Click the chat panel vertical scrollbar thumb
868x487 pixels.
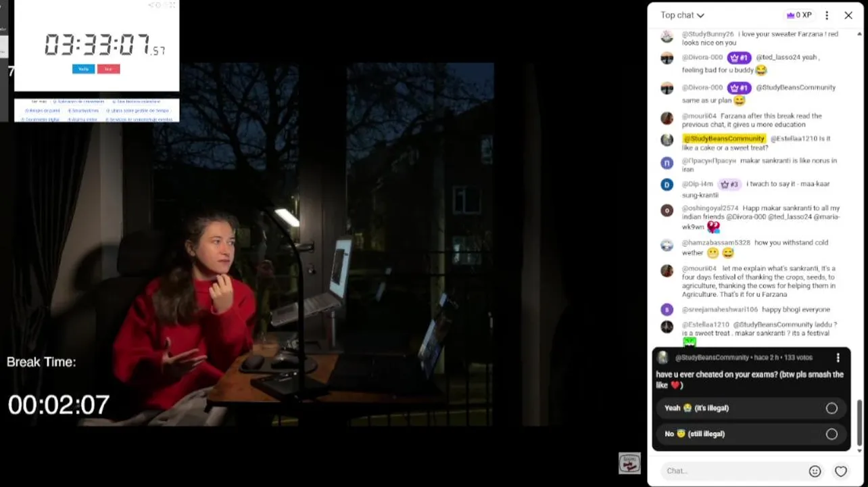click(860, 422)
